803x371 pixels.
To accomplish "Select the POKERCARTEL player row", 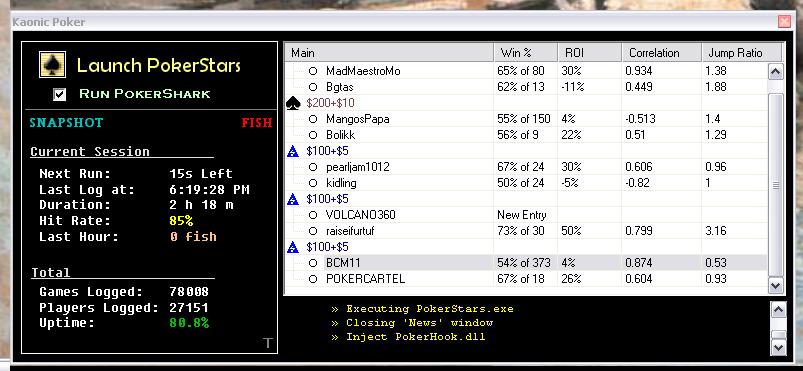I will 525,279.
